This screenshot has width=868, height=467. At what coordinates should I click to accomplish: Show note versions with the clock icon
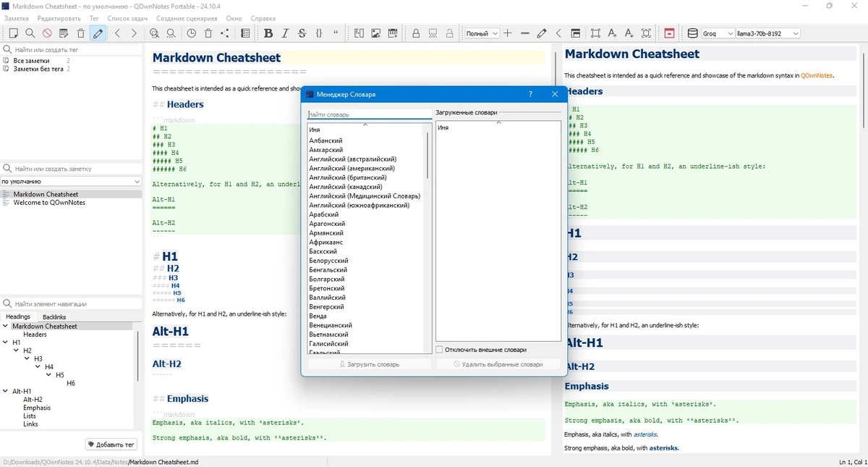(192, 33)
